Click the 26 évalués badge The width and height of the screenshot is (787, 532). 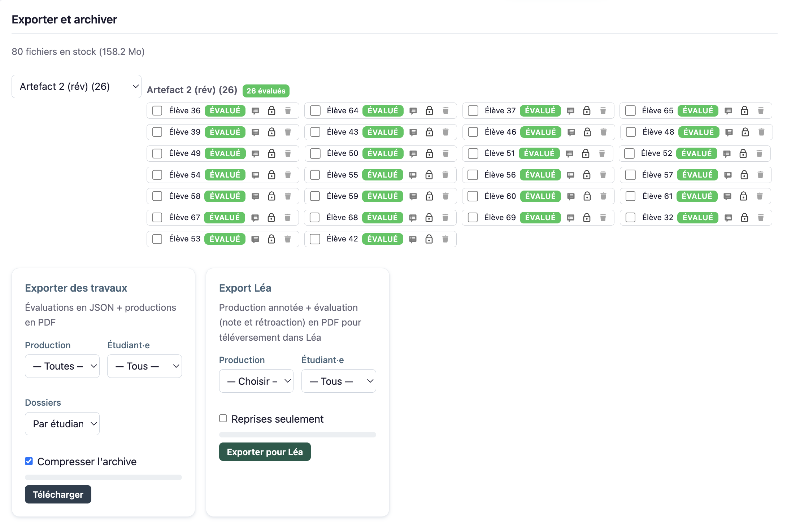coord(266,91)
